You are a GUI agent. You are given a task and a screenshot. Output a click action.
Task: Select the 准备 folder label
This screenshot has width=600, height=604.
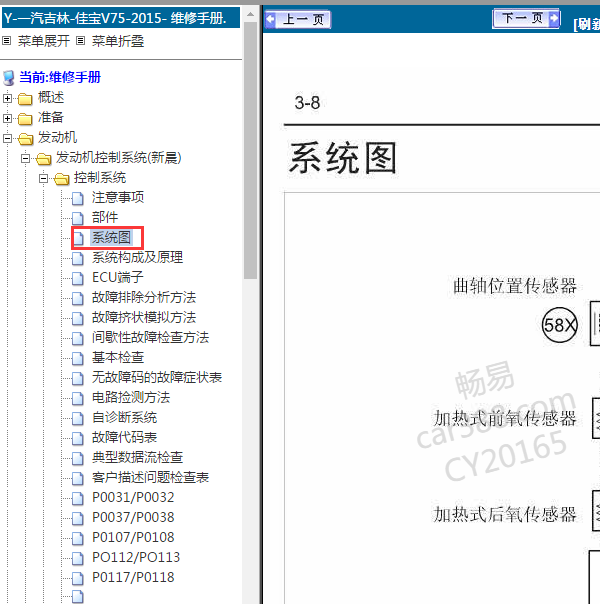click(x=51, y=117)
